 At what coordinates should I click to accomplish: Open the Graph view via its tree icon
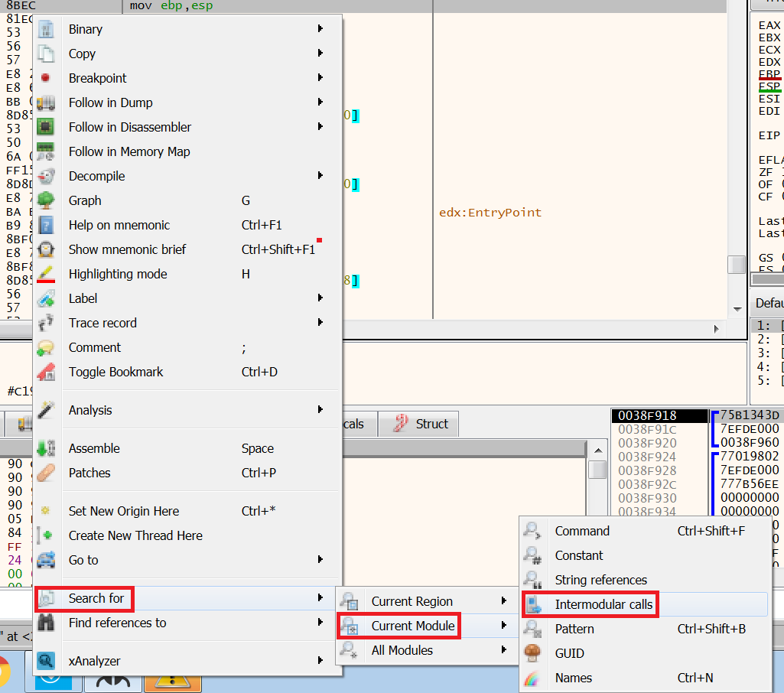point(46,200)
